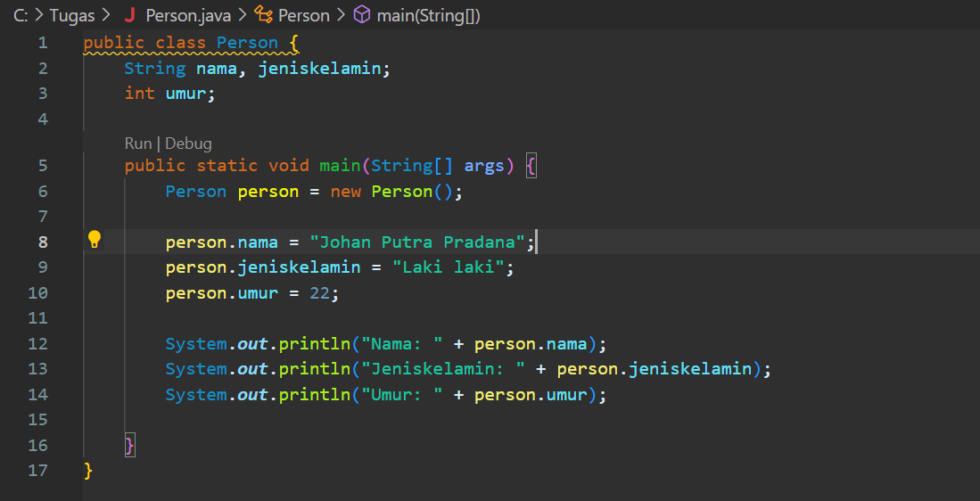Click the variable jeniskelamin on line 2
Screen dimensions: 980x501
pos(319,68)
